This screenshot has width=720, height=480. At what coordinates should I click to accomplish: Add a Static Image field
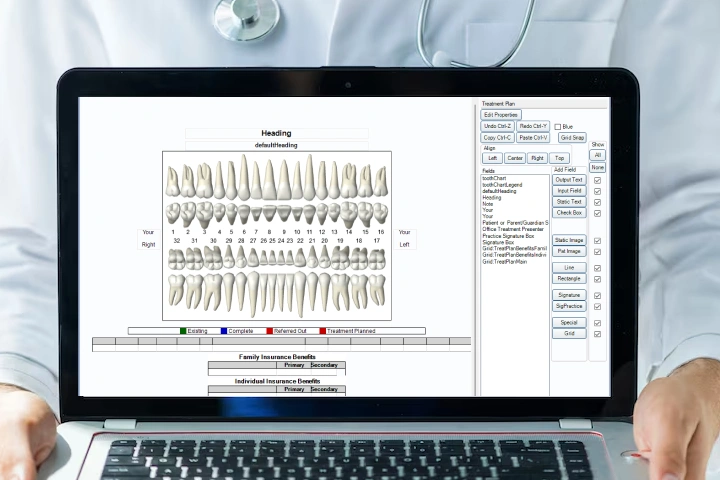tap(569, 240)
